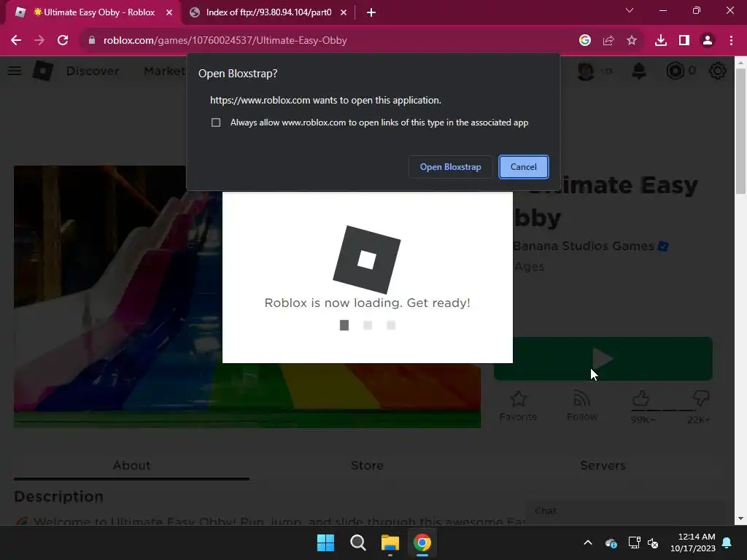
Task: Open the Roblox settings gear
Action: pyautogui.click(x=718, y=71)
